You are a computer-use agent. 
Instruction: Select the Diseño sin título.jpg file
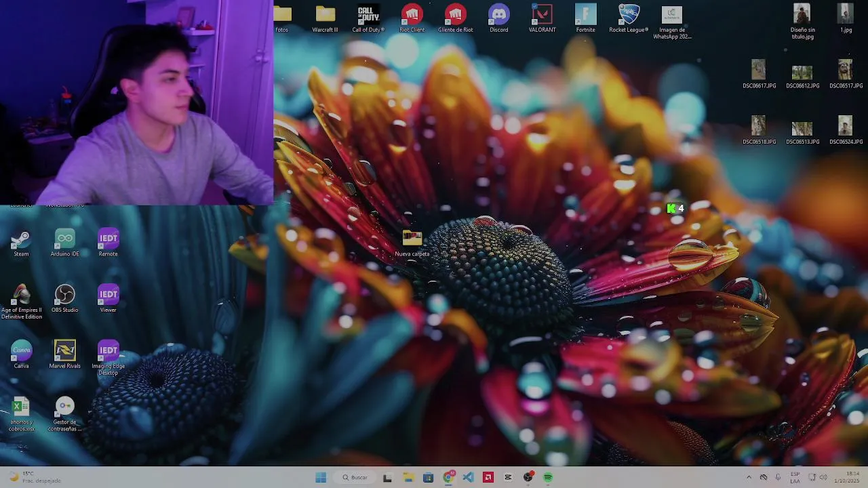coord(802,22)
